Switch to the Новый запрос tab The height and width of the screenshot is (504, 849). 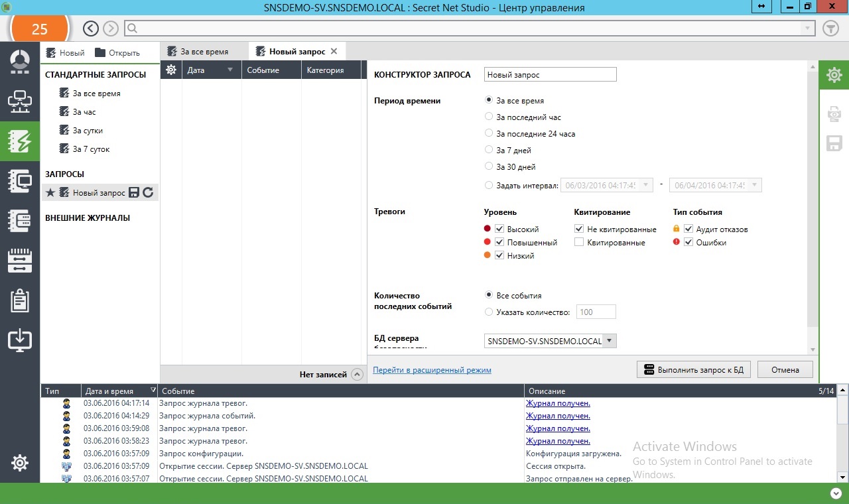296,51
